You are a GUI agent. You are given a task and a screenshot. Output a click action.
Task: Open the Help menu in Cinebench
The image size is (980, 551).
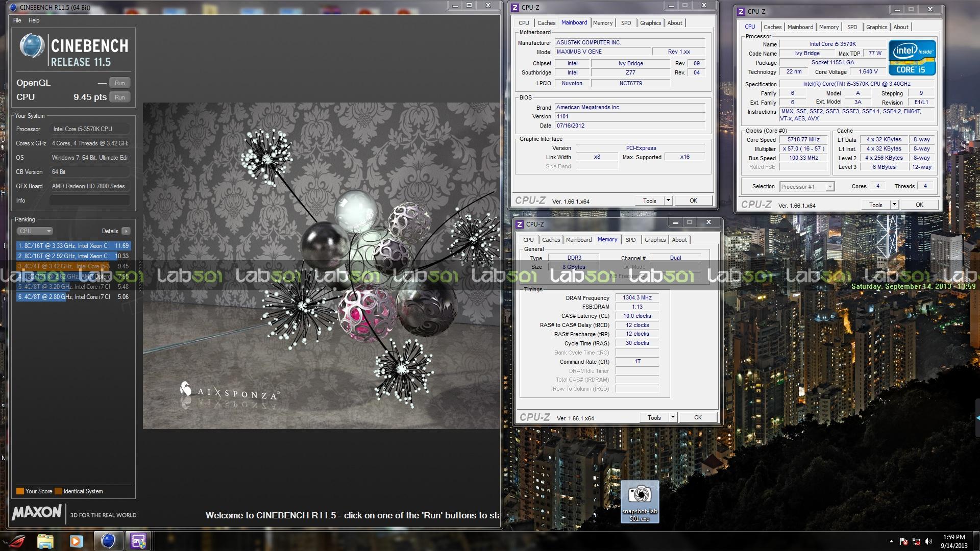point(34,20)
